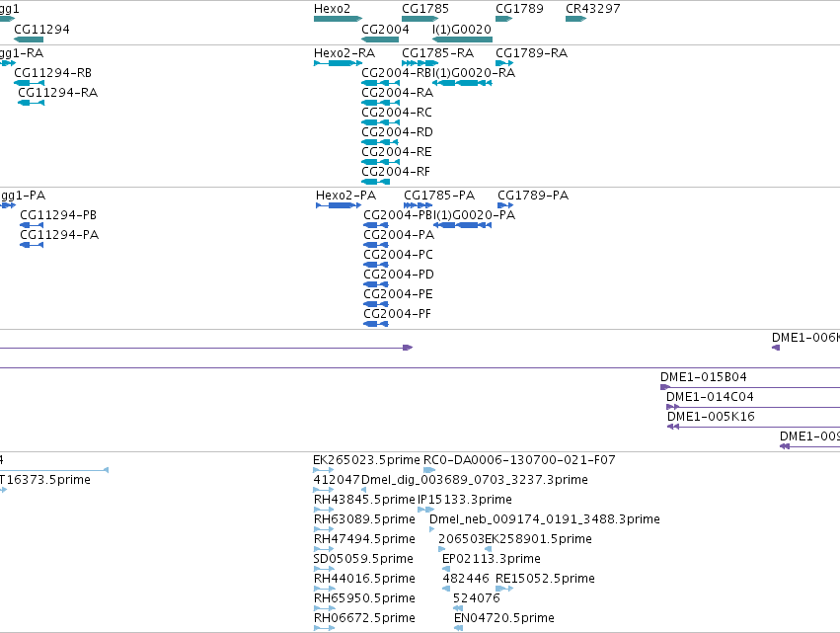
Task: Select the Hexo2 gene glyph
Action: pos(338,19)
